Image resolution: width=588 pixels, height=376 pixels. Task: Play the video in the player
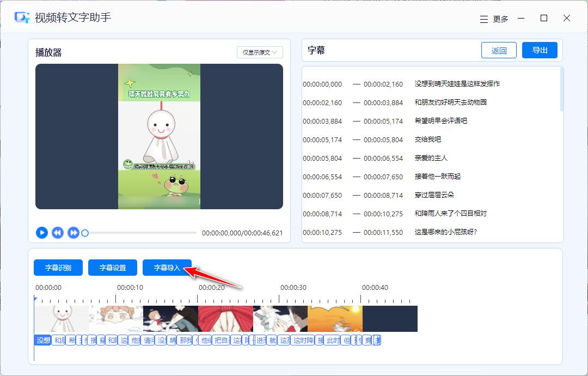click(x=42, y=232)
